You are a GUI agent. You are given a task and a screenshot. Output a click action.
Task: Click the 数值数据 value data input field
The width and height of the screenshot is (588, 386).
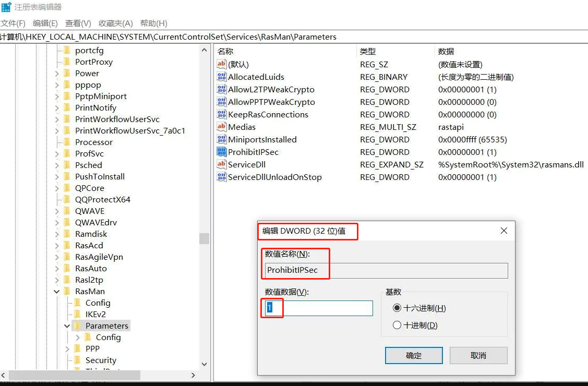(x=318, y=308)
